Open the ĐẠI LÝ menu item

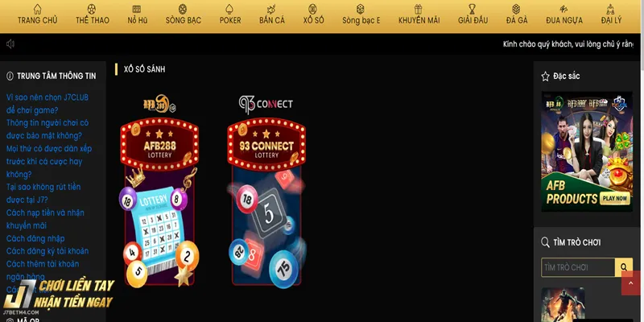[x=611, y=20]
